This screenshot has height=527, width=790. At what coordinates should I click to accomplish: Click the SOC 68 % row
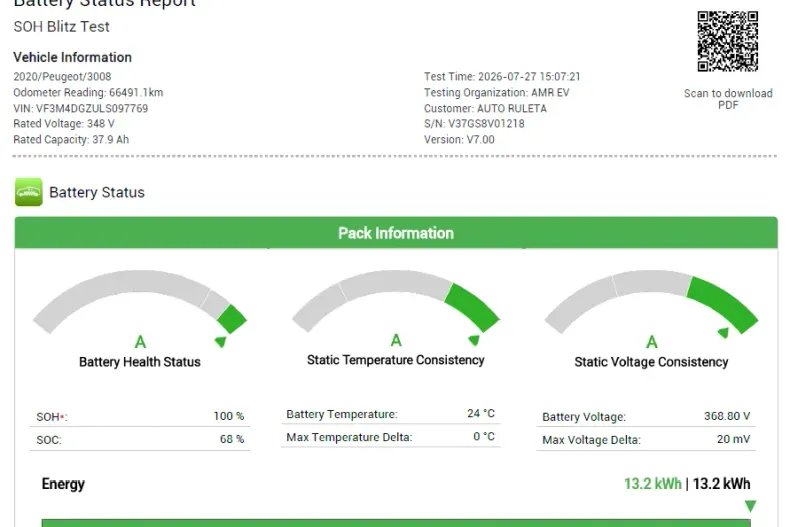pyautogui.click(x=140, y=439)
